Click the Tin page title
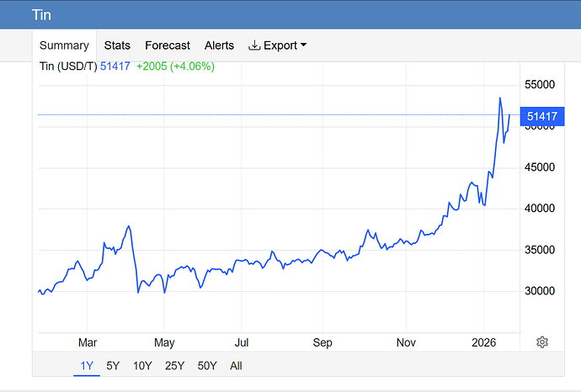The height and width of the screenshot is (392, 581). coord(41,15)
